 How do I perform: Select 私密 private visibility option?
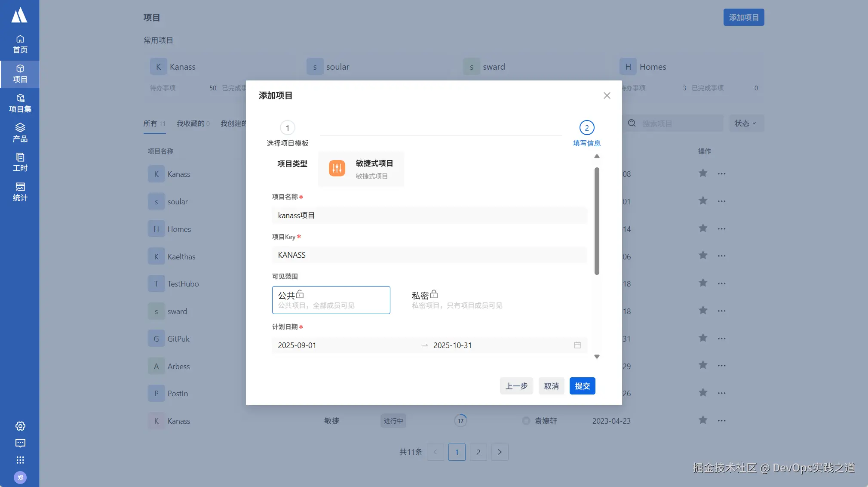coord(457,300)
